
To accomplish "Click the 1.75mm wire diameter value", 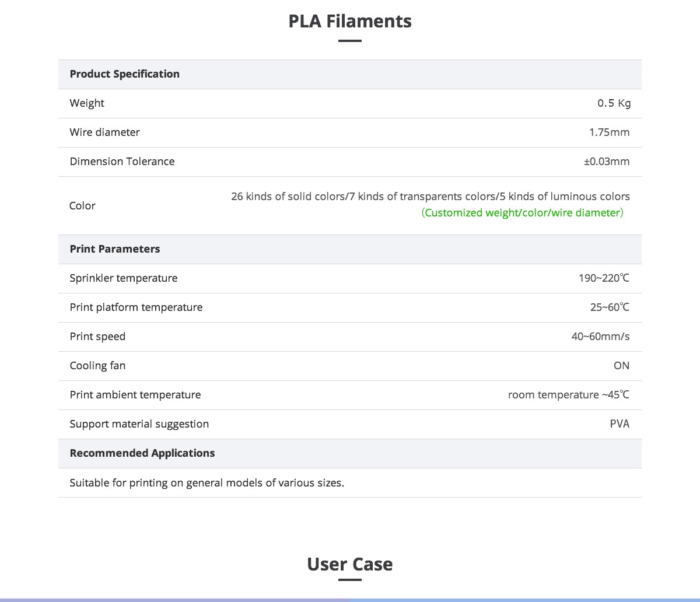I will pos(610,132).
